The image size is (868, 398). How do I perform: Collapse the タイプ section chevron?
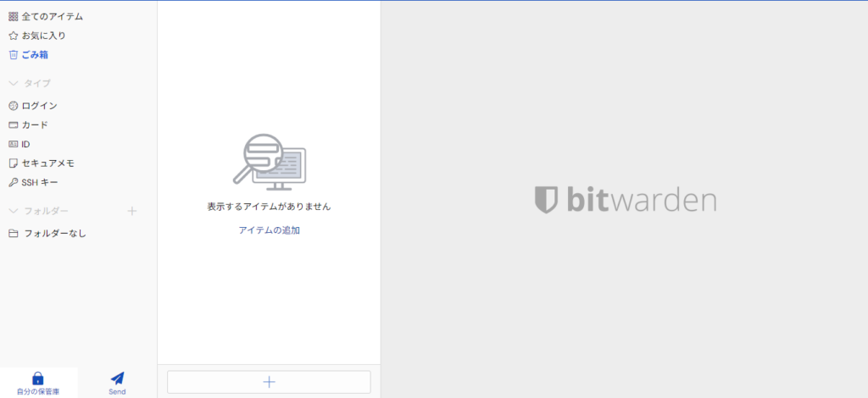[x=14, y=84]
